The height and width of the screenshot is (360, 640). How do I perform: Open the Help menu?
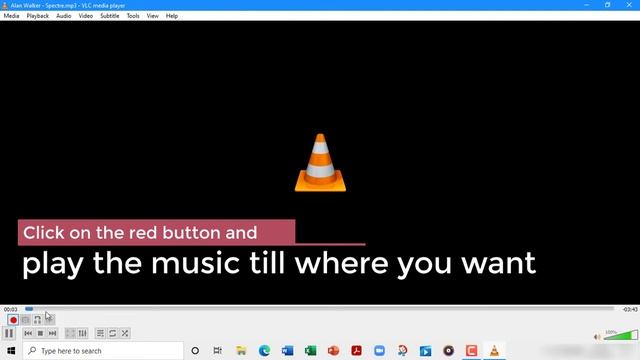(x=172, y=16)
